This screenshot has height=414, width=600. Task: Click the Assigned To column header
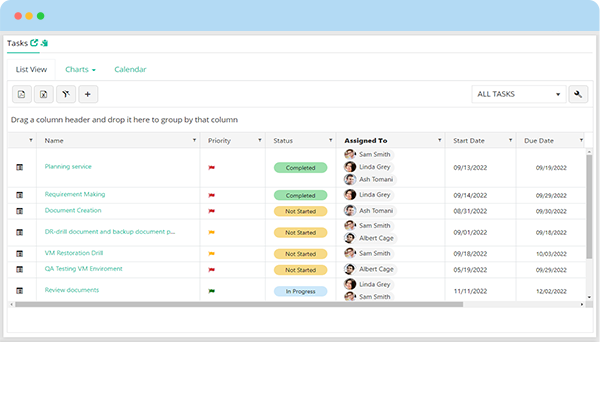(390, 140)
